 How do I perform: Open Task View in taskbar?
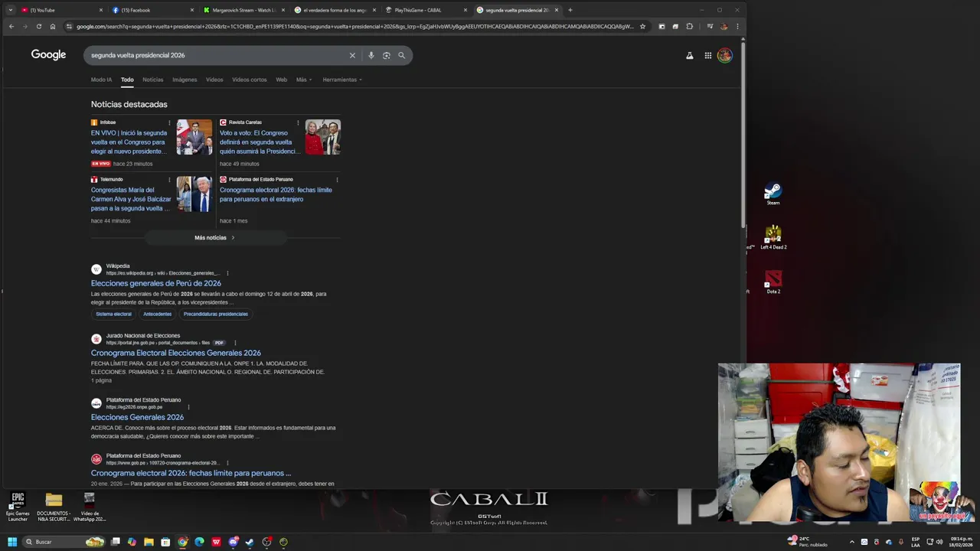click(116, 542)
